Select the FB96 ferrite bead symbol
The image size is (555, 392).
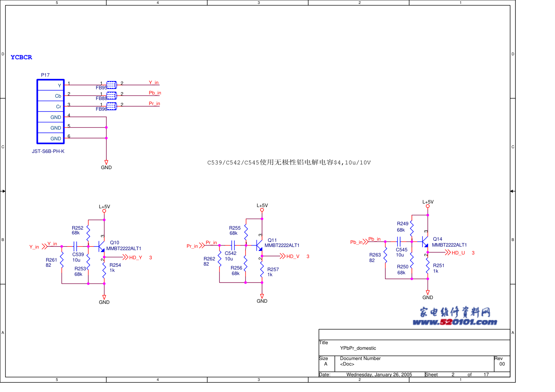coord(111,106)
